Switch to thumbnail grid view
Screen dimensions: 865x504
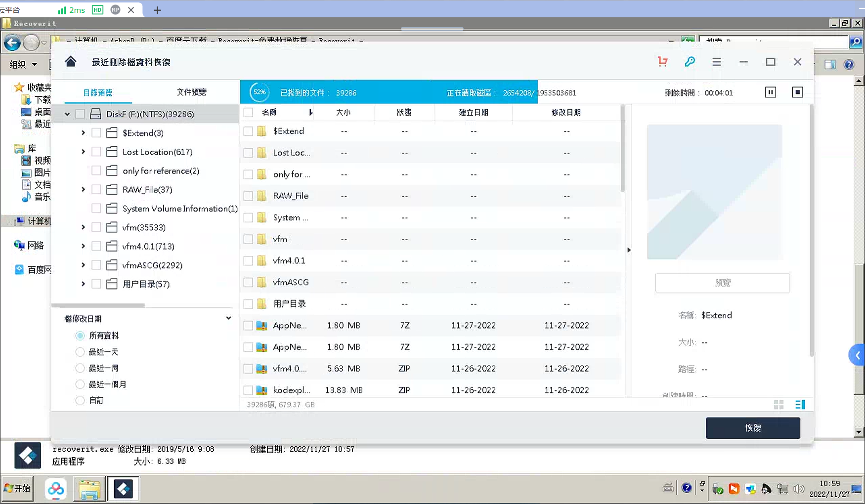tap(778, 404)
